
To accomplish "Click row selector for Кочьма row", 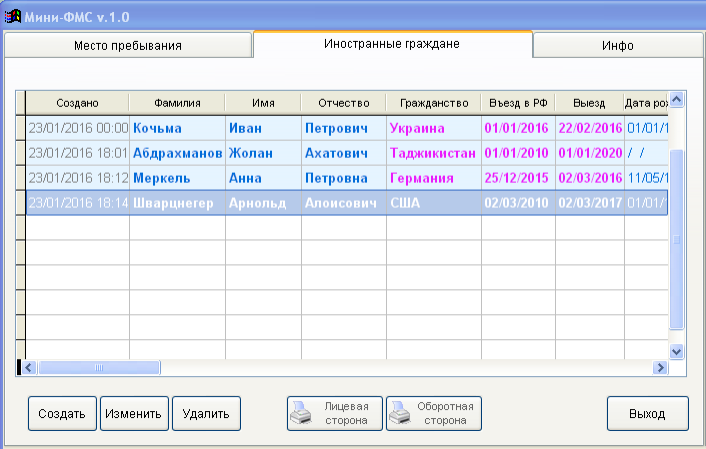I will coord(21,128).
